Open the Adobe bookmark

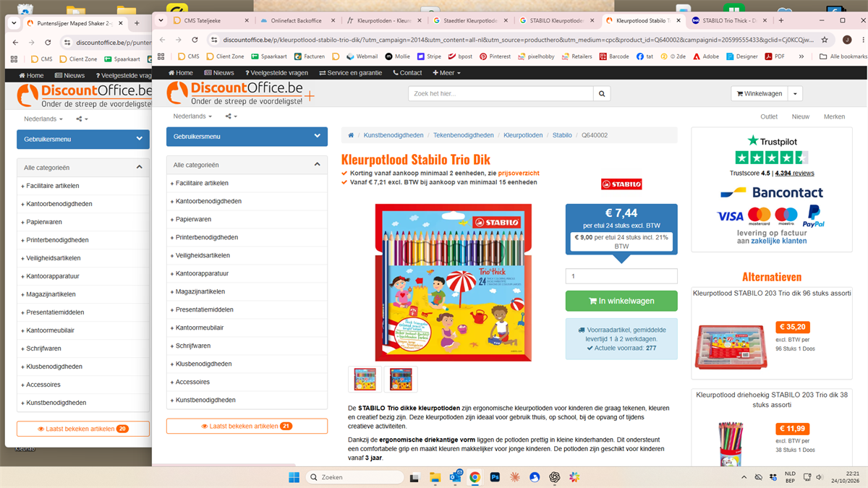[x=706, y=56]
